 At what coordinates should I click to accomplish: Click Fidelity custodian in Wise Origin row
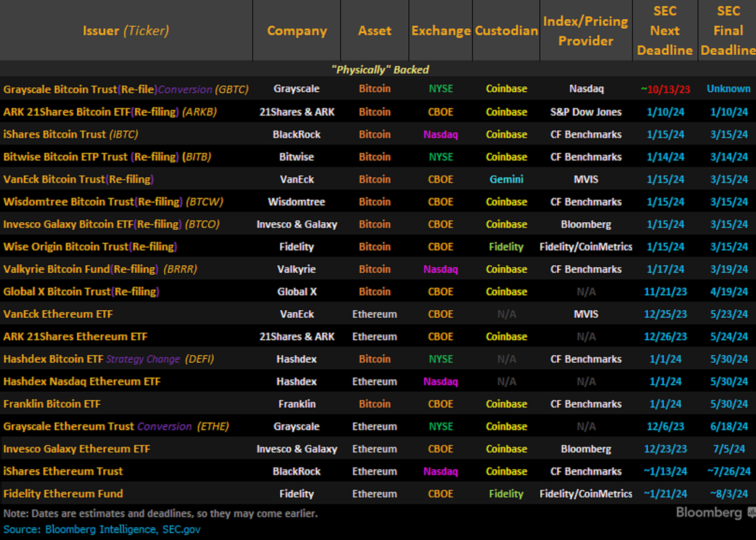(506, 247)
